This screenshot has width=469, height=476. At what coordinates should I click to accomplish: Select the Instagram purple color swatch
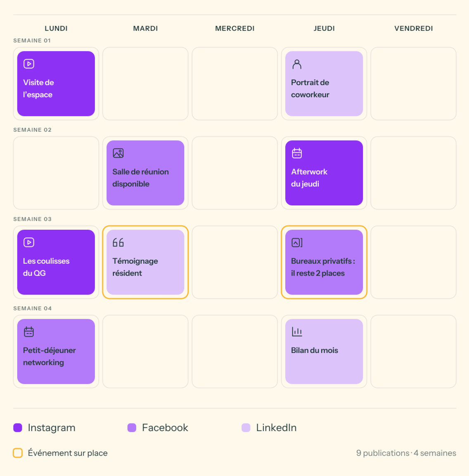18,427
